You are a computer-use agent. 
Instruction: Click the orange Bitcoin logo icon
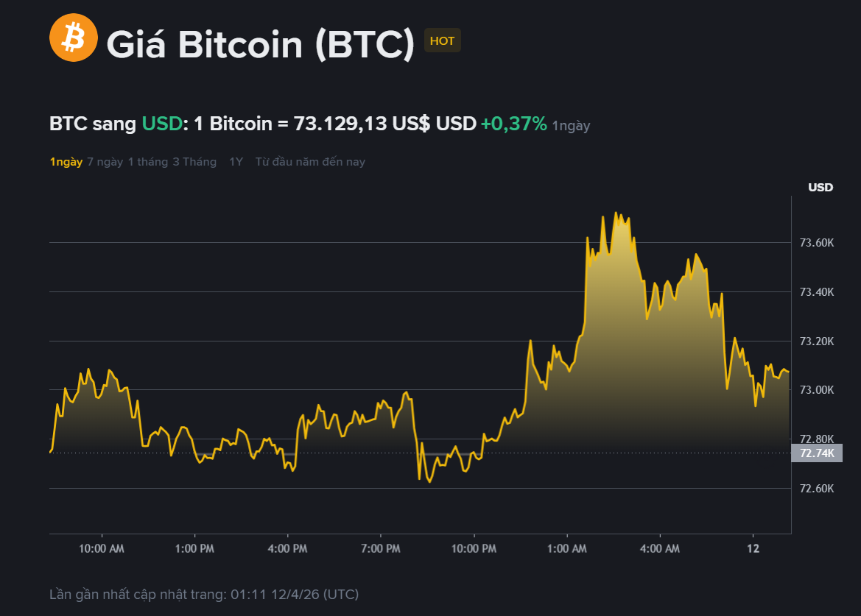coord(74,38)
